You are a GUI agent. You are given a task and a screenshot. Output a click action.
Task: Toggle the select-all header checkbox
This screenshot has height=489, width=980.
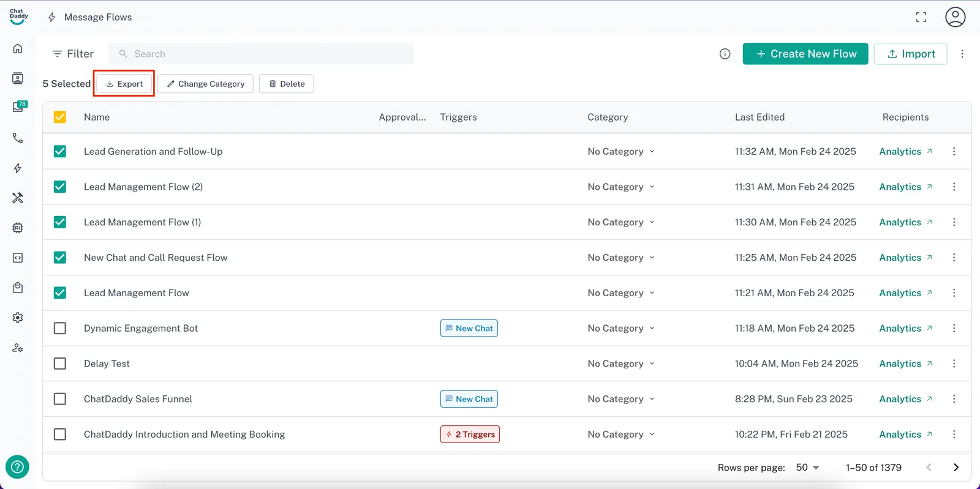tap(60, 117)
